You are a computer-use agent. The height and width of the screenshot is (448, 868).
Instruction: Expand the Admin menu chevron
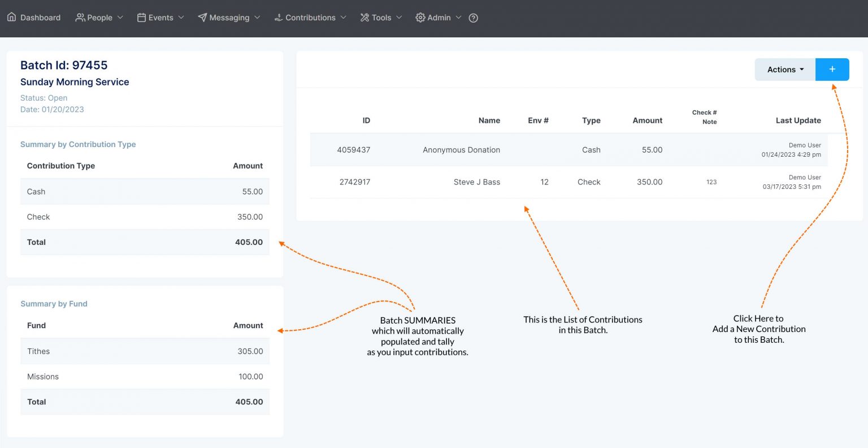point(458,18)
